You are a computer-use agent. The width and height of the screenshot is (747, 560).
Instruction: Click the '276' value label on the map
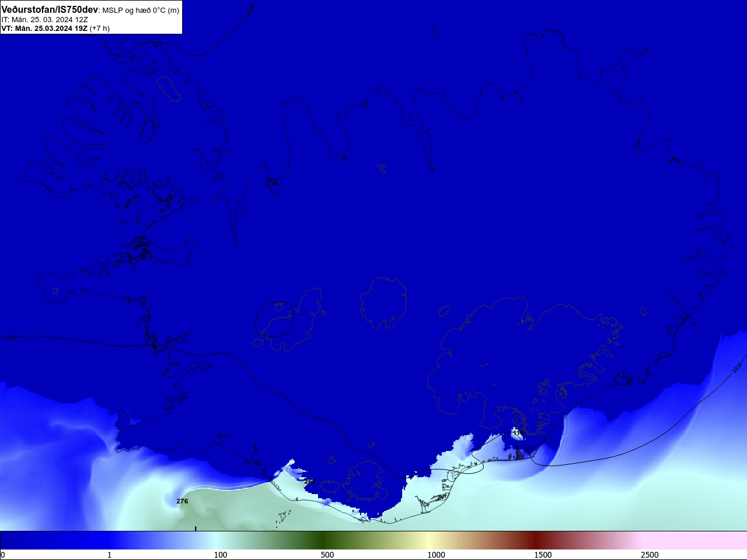click(182, 501)
